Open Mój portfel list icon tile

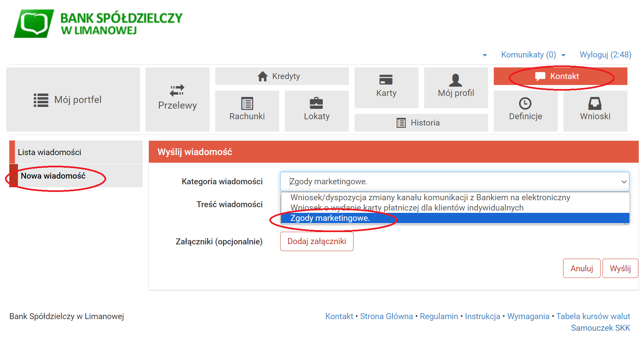41,100
